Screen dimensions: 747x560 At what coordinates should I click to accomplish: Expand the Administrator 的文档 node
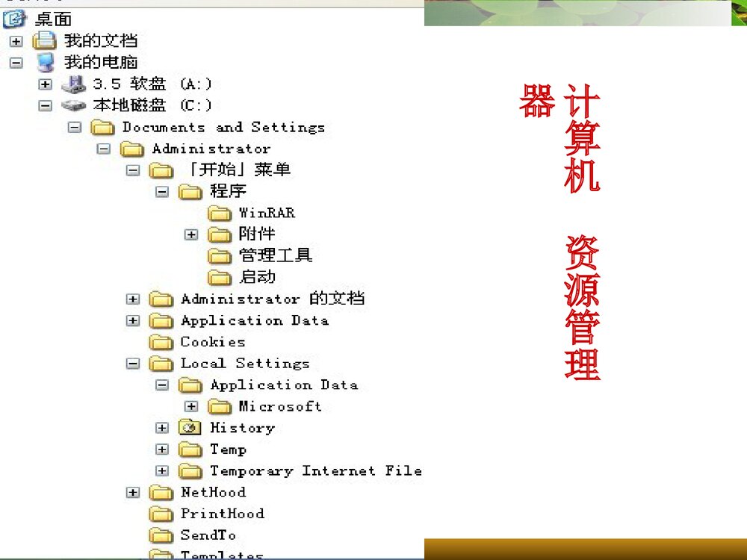(133, 299)
